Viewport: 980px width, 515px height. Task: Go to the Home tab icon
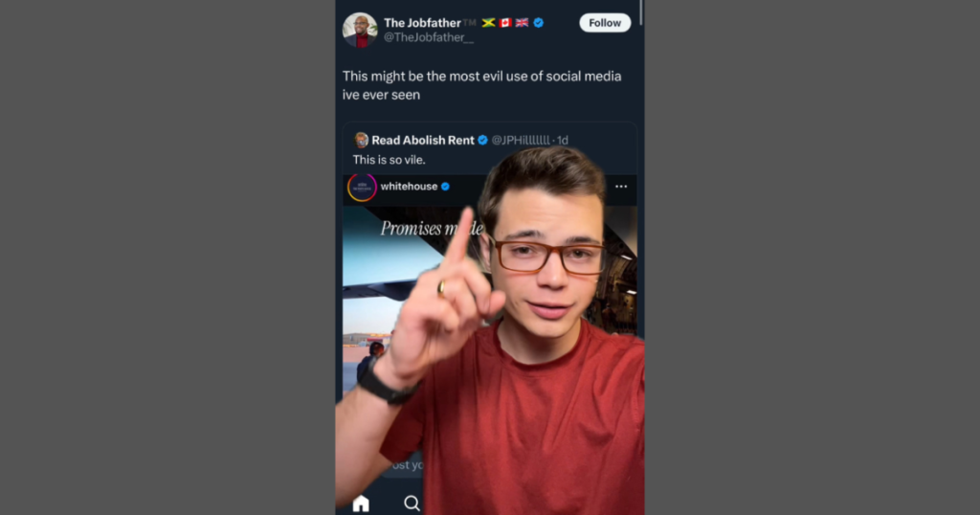point(361,504)
